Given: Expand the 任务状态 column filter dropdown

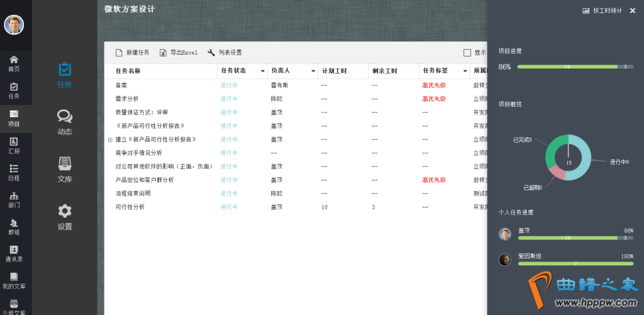Looking at the screenshot, I should pyautogui.click(x=262, y=71).
